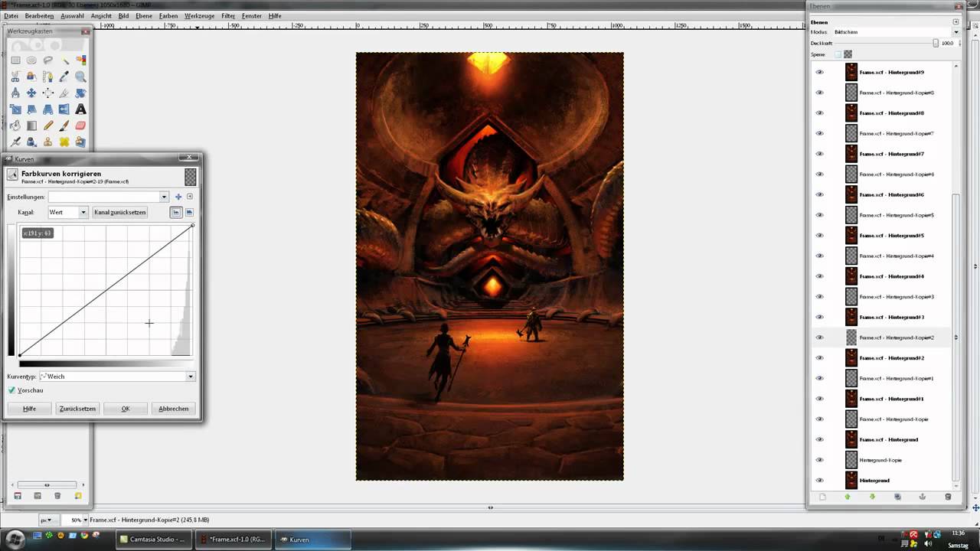Select the Free Select lasso tool
This screenshot has height=551, width=980.
tap(48, 60)
